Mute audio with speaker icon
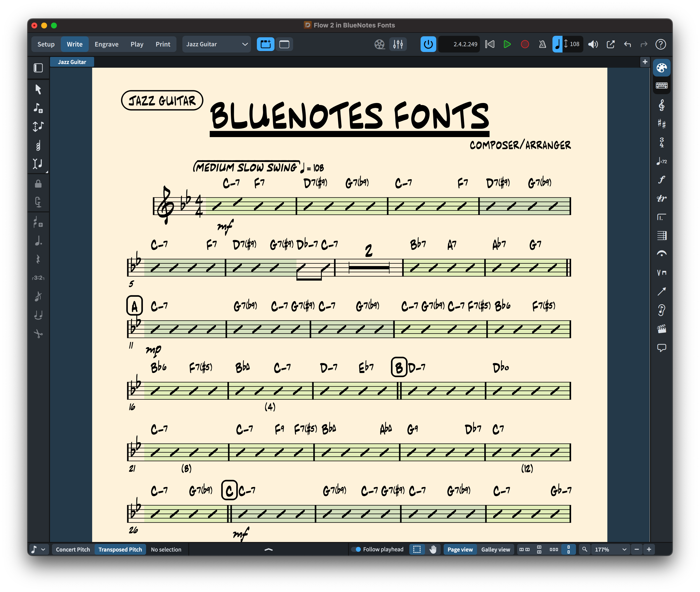700x592 pixels. pos(593,44)
